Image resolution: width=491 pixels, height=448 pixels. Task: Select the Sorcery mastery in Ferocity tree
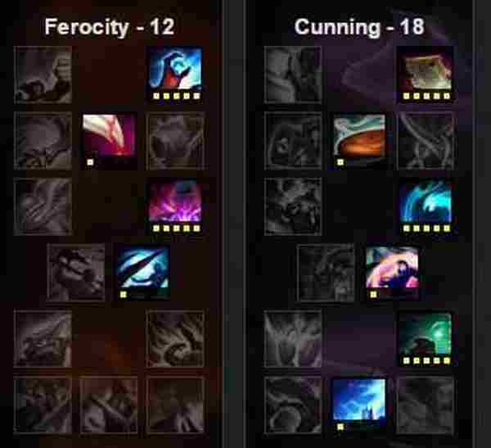175,74
